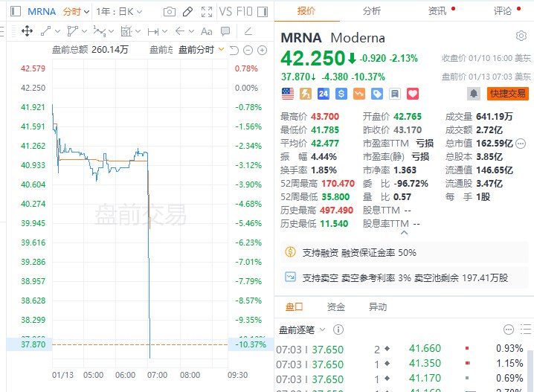Toggle the left sidebar panel icon
534x392 pixels.
tap(16, 12)
